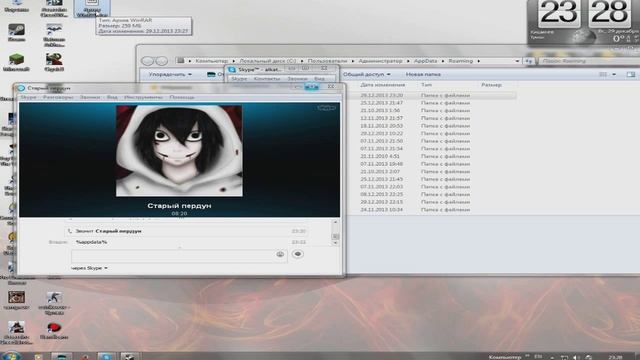
Task: Click the change view icon in Explorer
Action: (x=603, y=74)
